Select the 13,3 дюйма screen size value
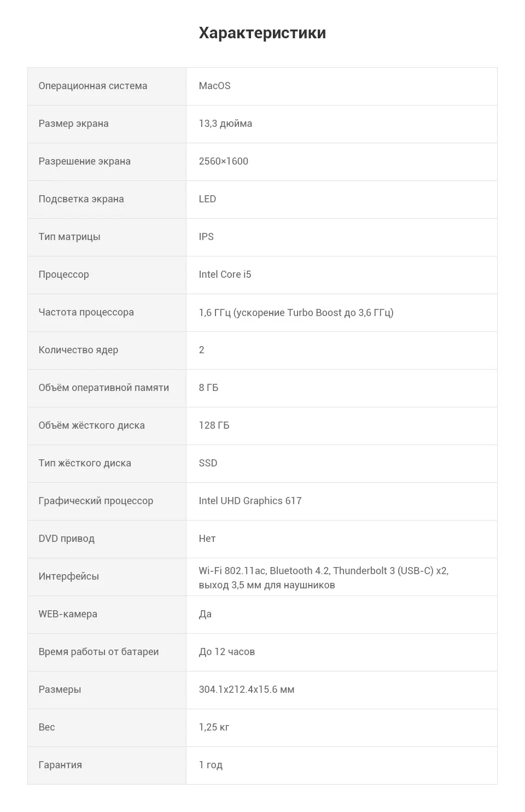525x812 pixels. [225, 124]
